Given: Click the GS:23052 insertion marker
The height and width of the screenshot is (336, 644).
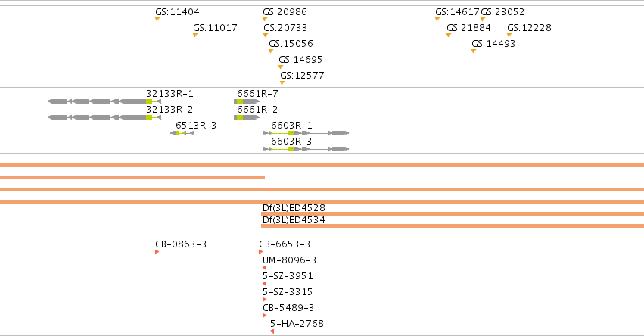Looking at the screenshot, I should (x=483, y=20).
